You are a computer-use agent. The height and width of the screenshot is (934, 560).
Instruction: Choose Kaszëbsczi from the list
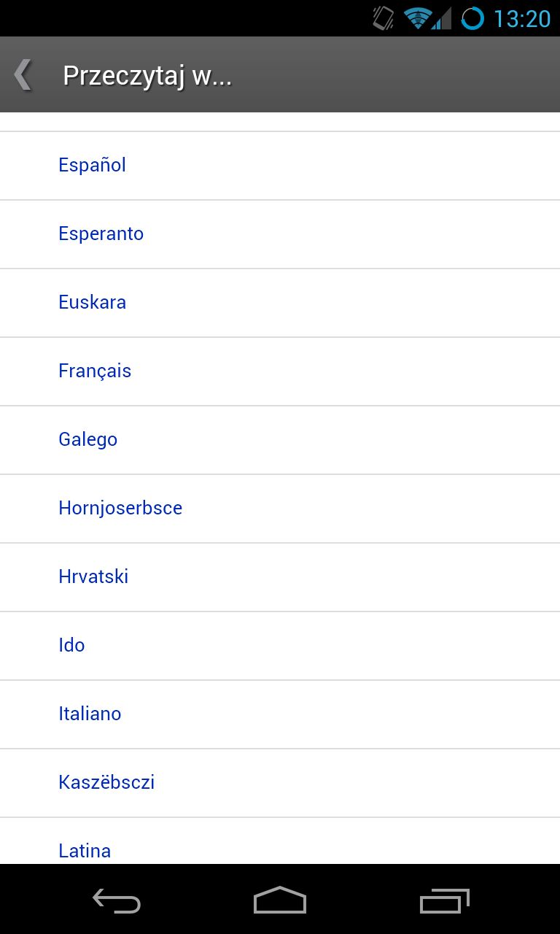[x=280, y=783]
